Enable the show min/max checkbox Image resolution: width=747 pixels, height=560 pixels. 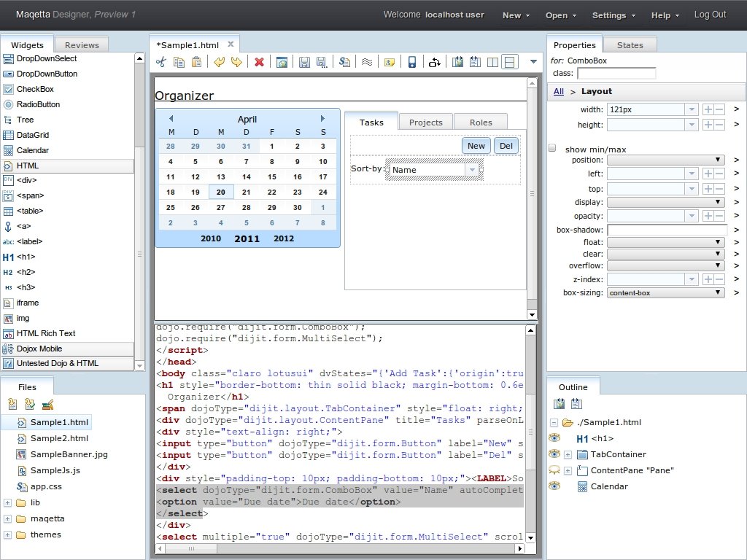click(552, 148)
